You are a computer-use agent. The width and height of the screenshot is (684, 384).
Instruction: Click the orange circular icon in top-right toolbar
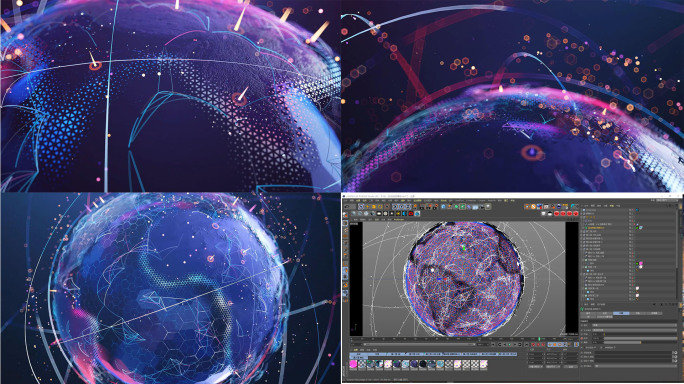pyautogui.click(x=533, y=206)
